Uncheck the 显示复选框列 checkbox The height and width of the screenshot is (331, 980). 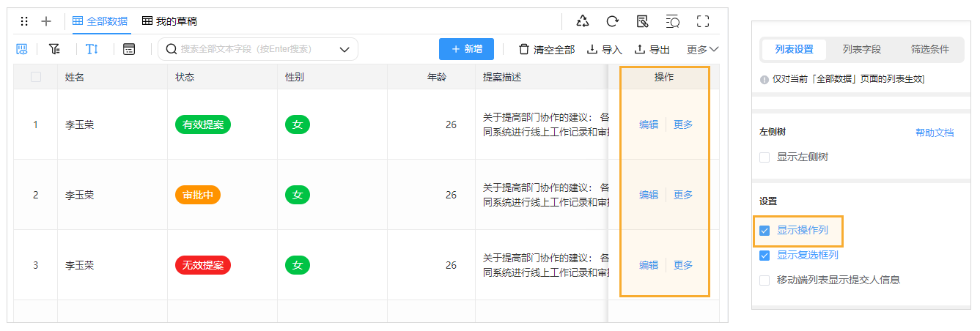765,256
